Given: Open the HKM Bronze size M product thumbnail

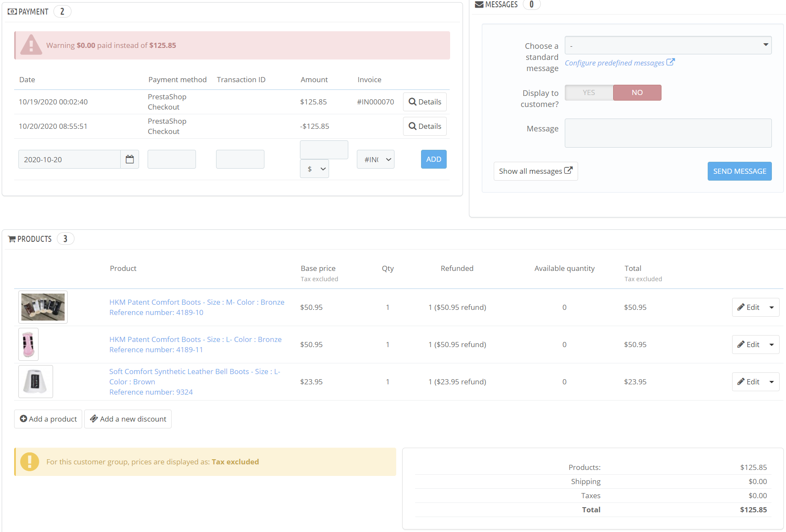Looking at the screenshot, I should tap(43, 307).
